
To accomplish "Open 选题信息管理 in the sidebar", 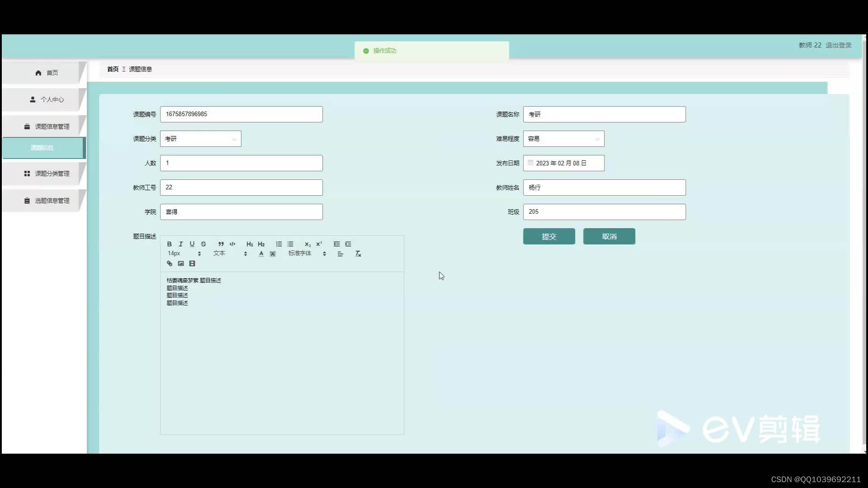I will tap(44, 201).
